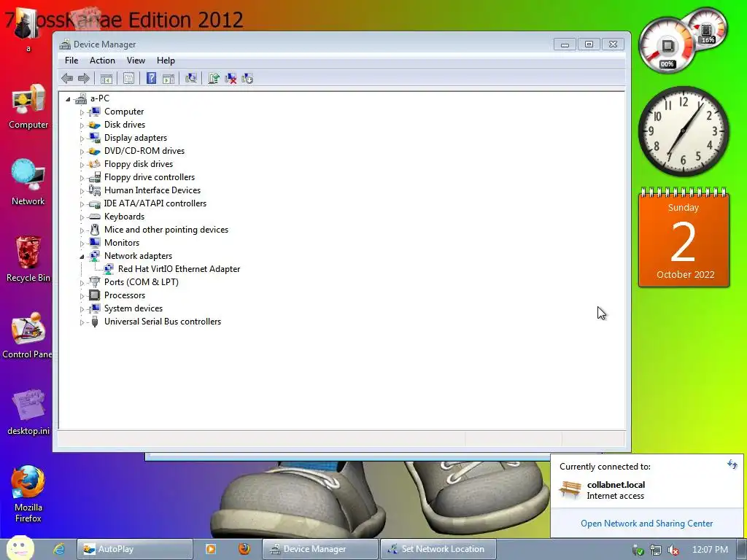Image resolution: width=747 pixels, height=560 pixels.
Task: Open the File menu
Action: (71, 61)
